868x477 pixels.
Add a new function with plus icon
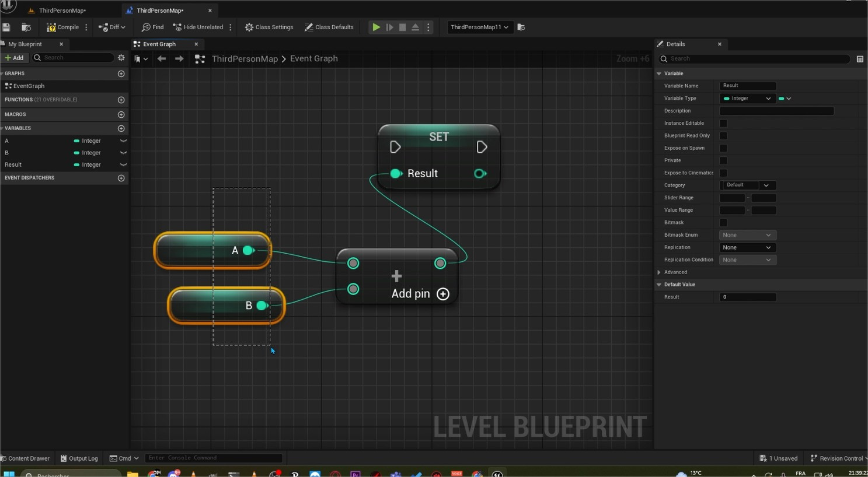tap(121, 100)
